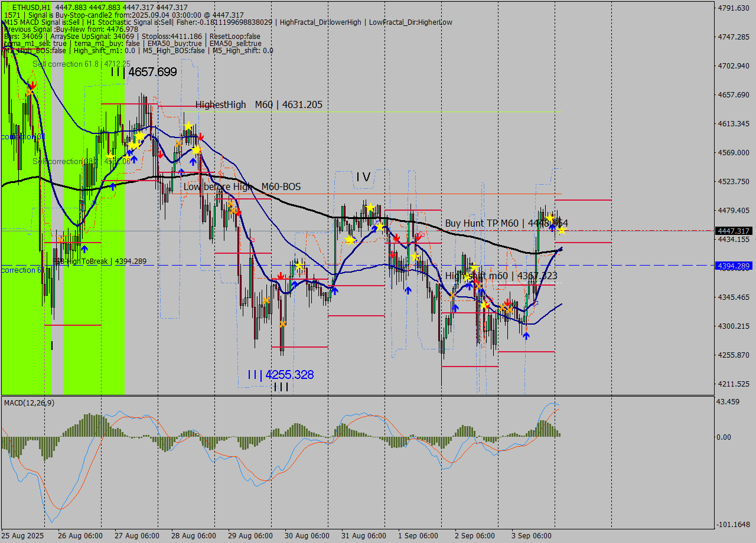756x543 pixels.
Task: Click the 25 Aug 2025 date on time axis
Action: coord(23,535)
